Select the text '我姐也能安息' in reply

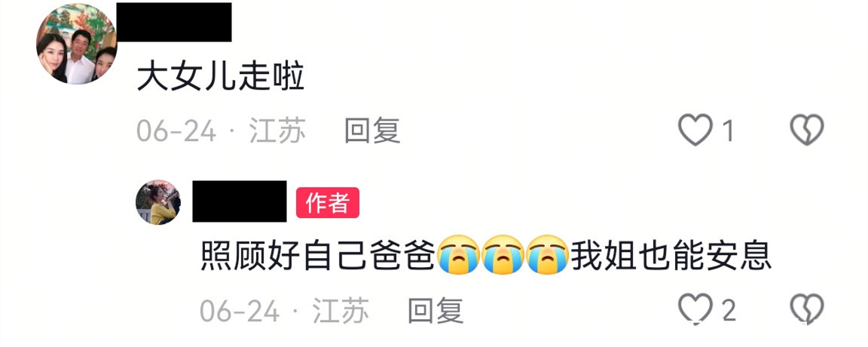(x=671, y=256)
